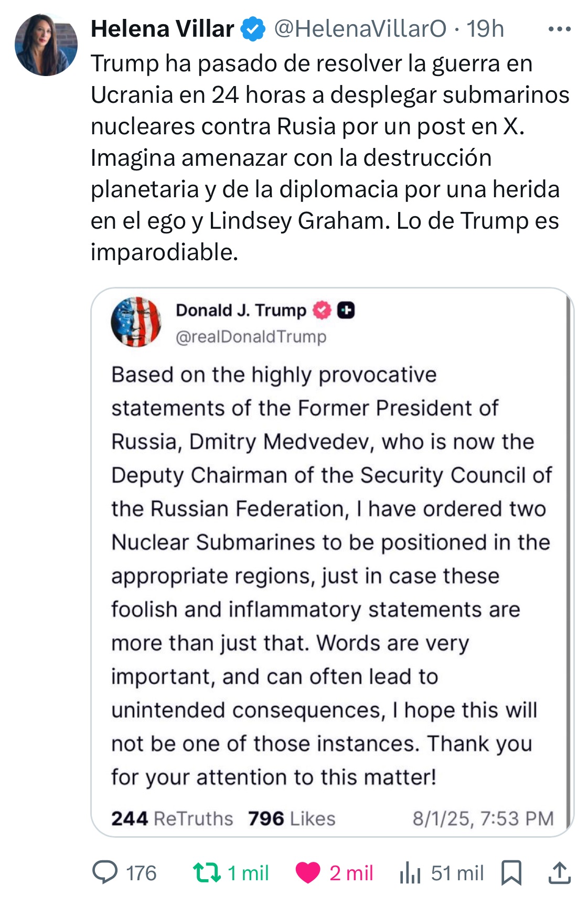Image resolution: width=588 pixels, height=907 pixels.
Task: Click the share upload icon
Action: tap(560, 872)
